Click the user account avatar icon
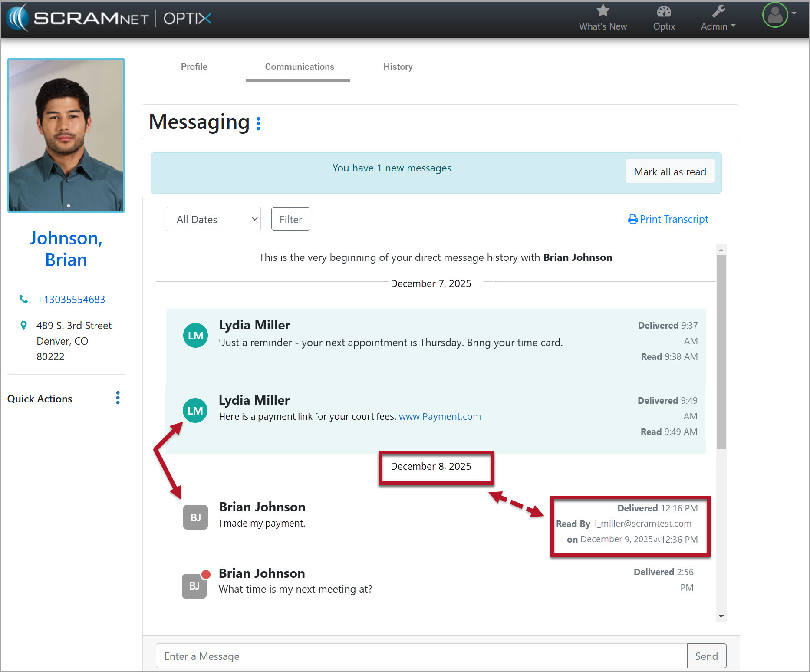This screenshot has height=672, width=810. coord(775,15)
